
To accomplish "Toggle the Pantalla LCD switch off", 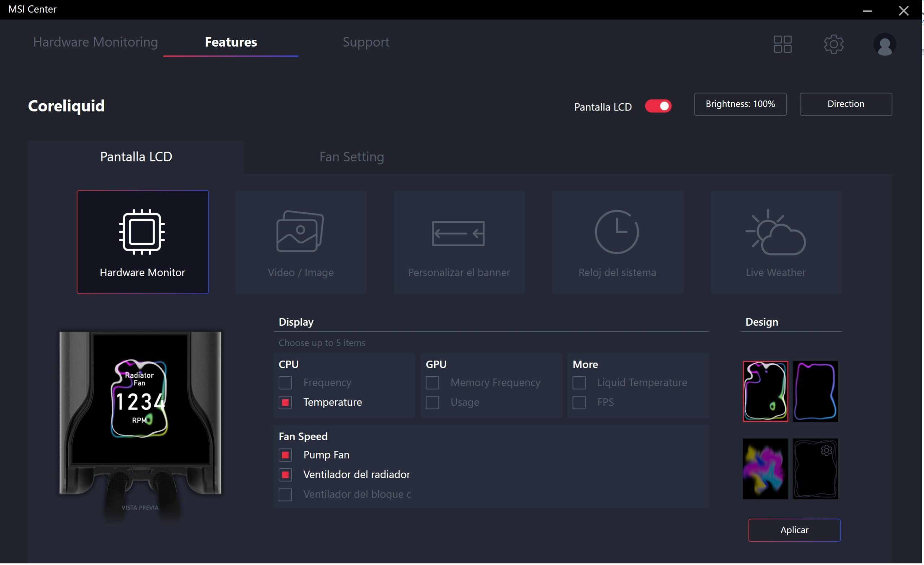I will pyautogui.click(x=658, y=106).
